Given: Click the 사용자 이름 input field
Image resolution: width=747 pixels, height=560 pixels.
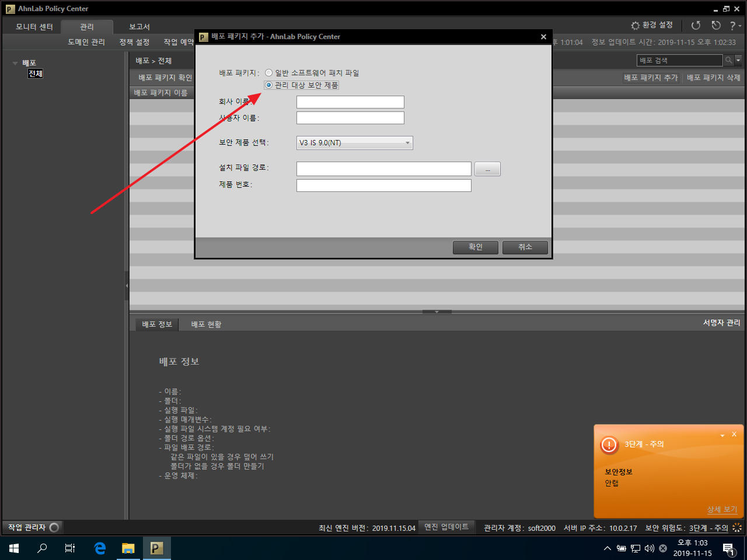Looking at the screenshot, I should point(350,118).
